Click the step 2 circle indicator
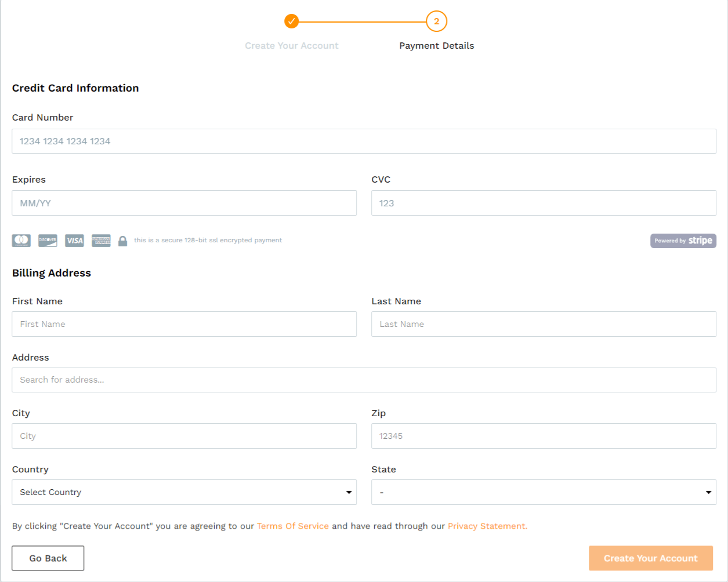Image resolution: width=728 pixels, height=582 pixels. [437, 21]
